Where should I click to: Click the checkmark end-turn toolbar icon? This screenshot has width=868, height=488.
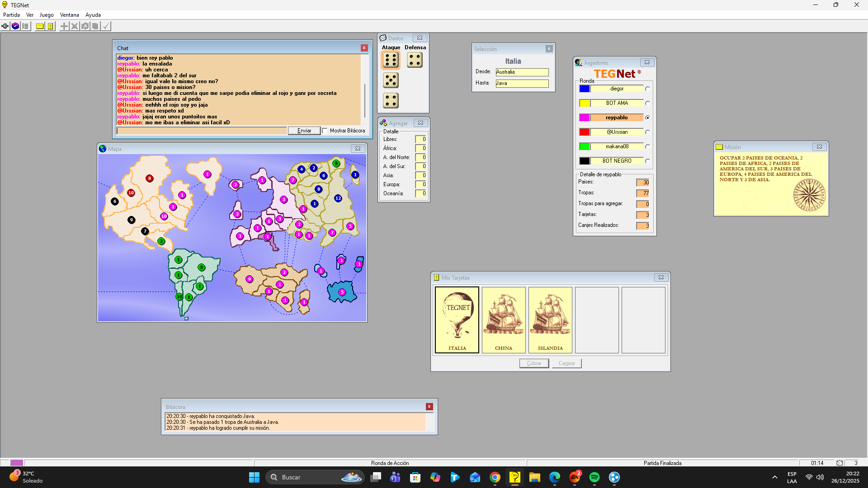coord(106,26)
